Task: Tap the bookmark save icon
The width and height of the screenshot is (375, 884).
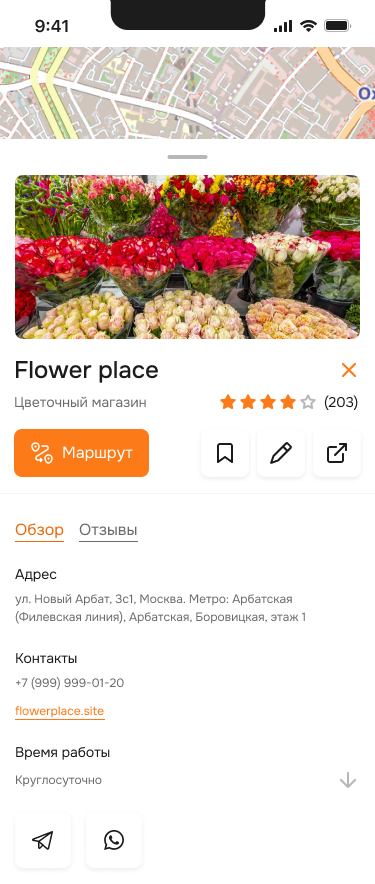Action: tap(225, 453)
